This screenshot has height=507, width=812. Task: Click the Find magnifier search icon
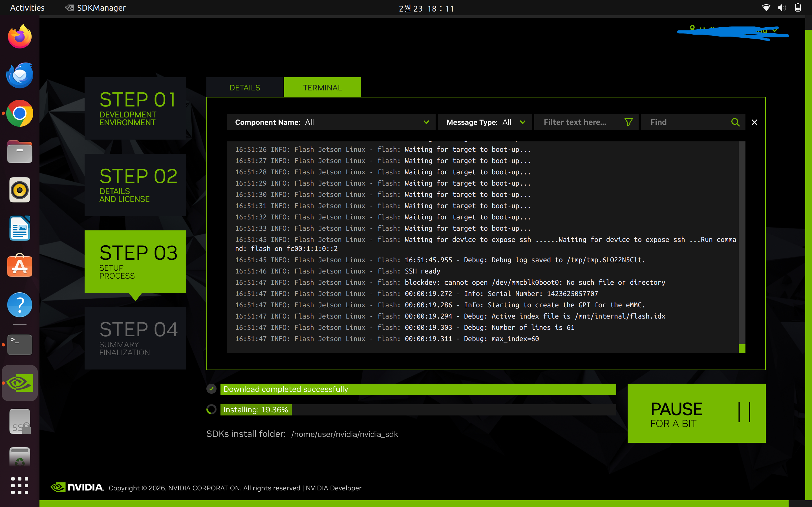coord(735,122)
